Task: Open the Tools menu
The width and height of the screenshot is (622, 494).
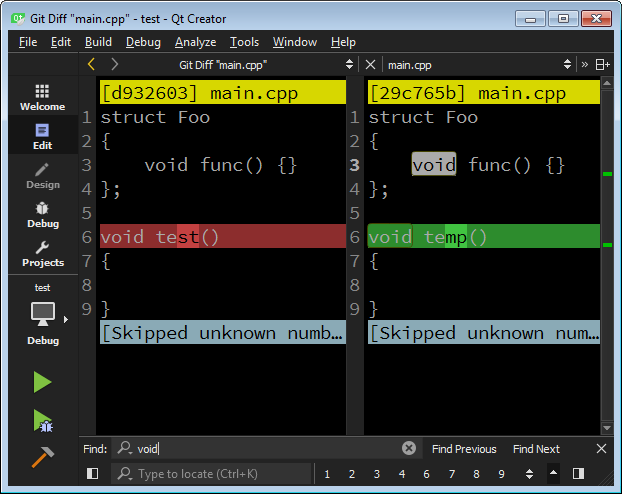Action: [x=244, y=42]
